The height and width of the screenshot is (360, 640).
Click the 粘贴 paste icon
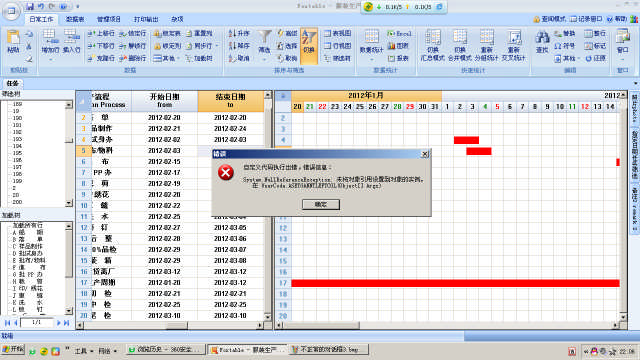click(x=13, y=41)
